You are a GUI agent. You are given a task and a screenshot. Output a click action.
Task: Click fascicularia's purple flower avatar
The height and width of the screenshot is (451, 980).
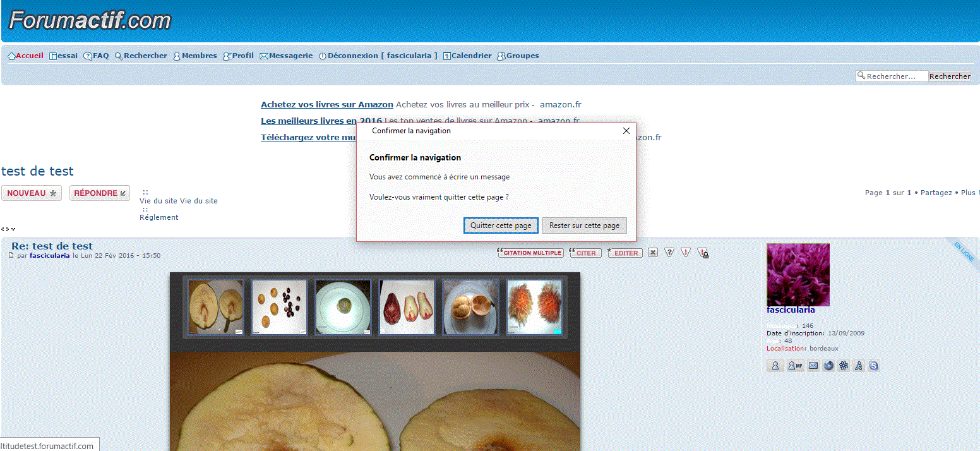[x=798, y=275]
